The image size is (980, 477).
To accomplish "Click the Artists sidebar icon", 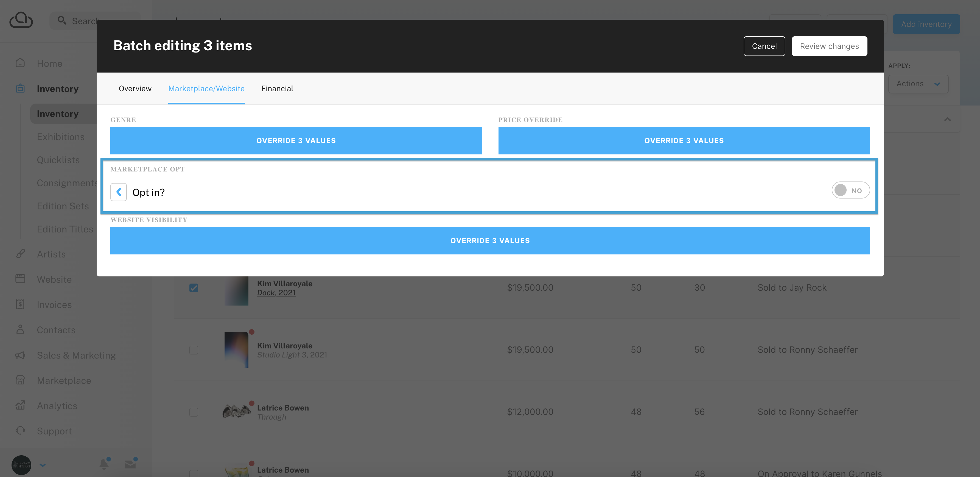I will (20, 254).
